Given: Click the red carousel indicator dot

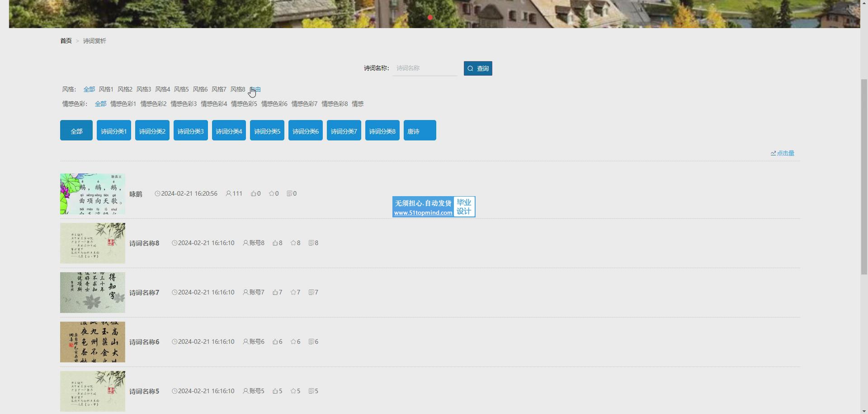Looking at the screenshot, I should coord(430,18).
